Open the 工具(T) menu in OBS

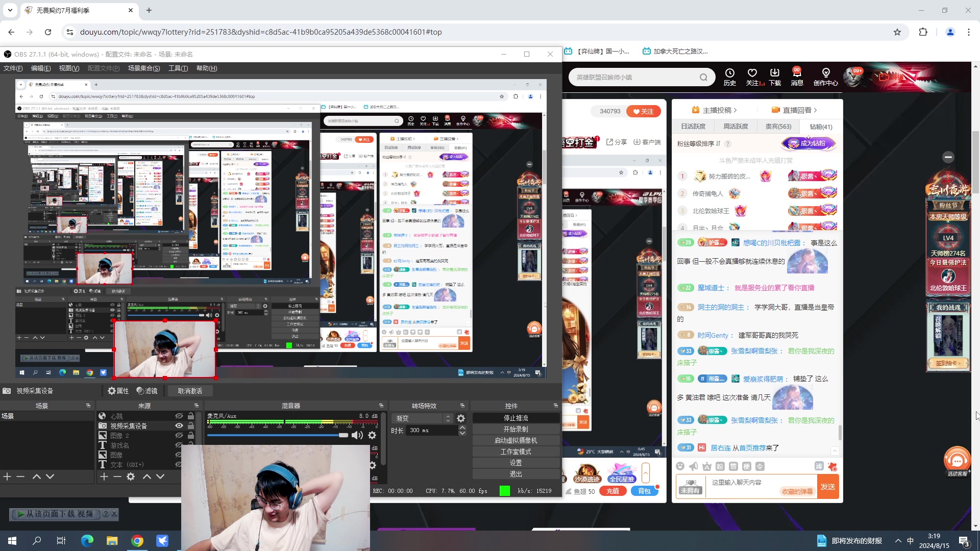tap(178, 68)
